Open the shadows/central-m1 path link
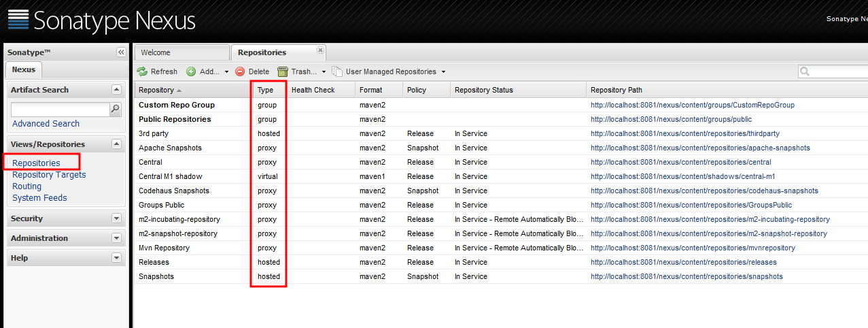 683,176
